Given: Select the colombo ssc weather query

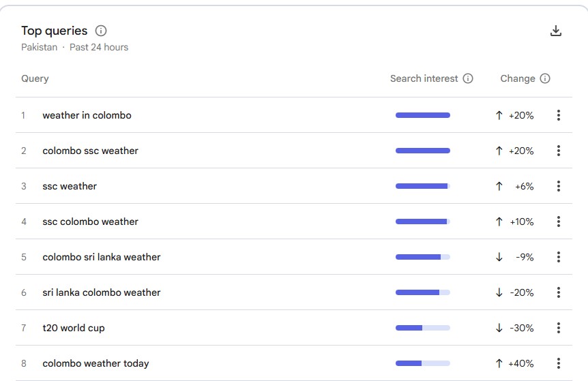Looking at the screenshot, I should click(x=90, y=151).
